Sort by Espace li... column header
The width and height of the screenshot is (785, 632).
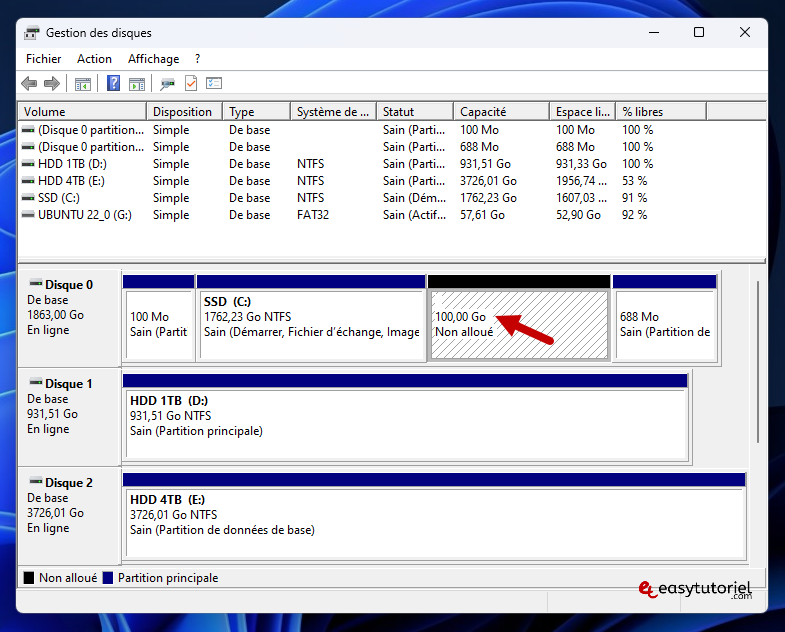pyautogui.click(x=582, y=112)
